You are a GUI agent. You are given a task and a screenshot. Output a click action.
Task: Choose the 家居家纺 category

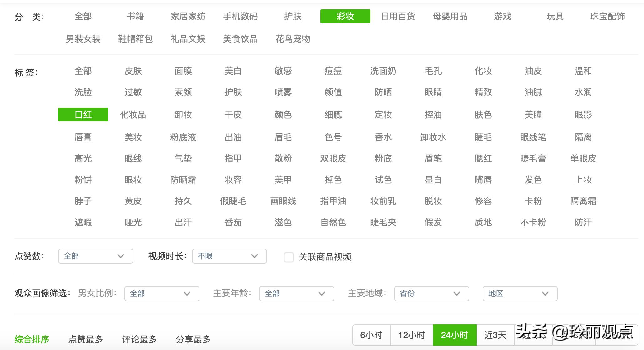point(188,16)
